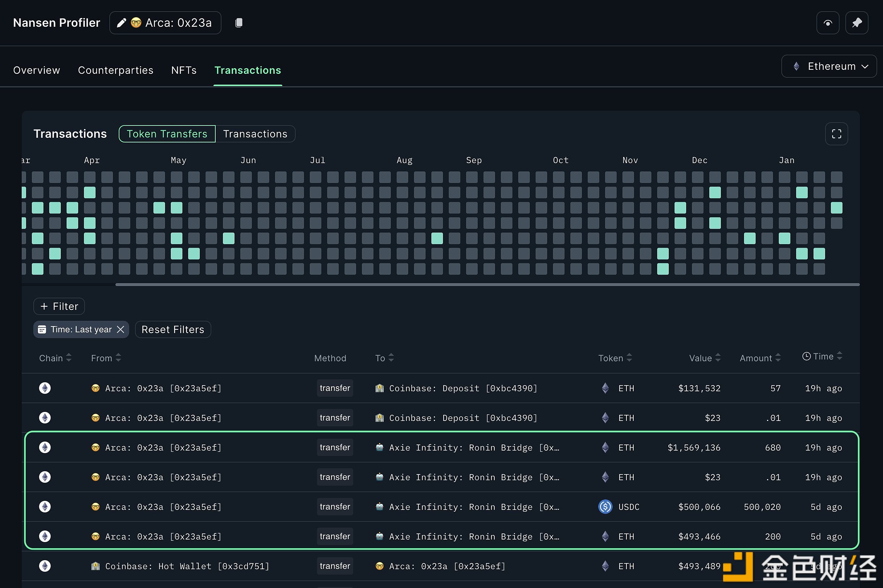Open Axie Infinity: Ronin Bridge link, 680 row
Screen dimensions: 883x588
[x=474, y=447]
